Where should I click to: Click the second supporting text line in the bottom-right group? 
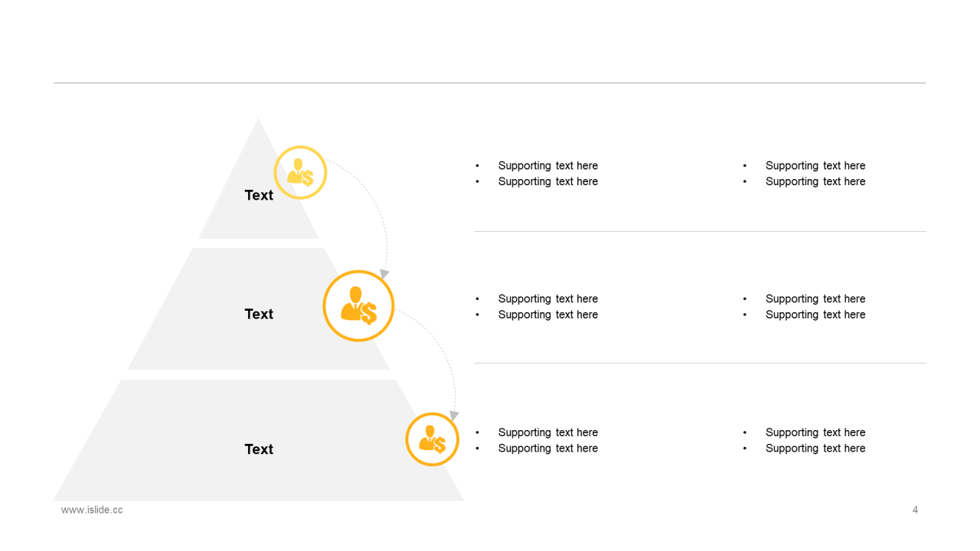tap(815, 448)
